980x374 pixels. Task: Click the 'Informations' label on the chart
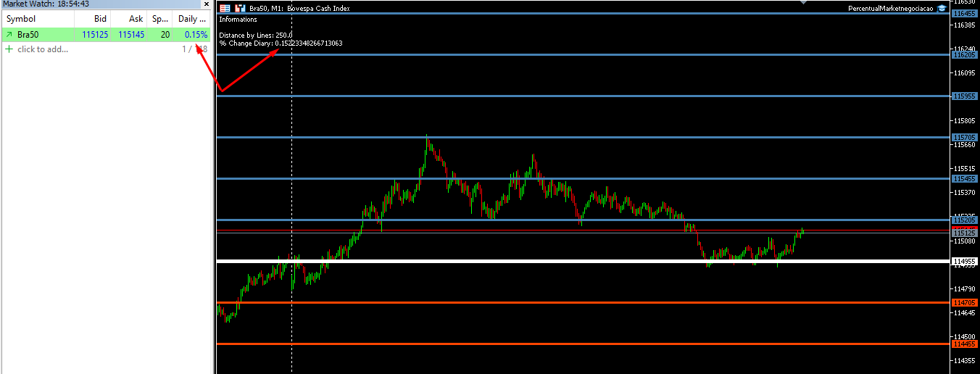pyautogui.click(x=238, y=20)
